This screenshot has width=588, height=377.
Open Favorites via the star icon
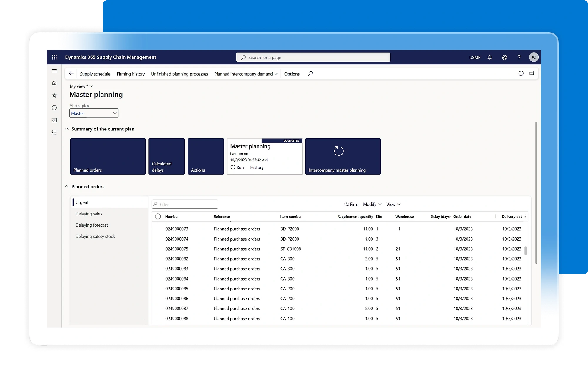[x=54, y=95]
